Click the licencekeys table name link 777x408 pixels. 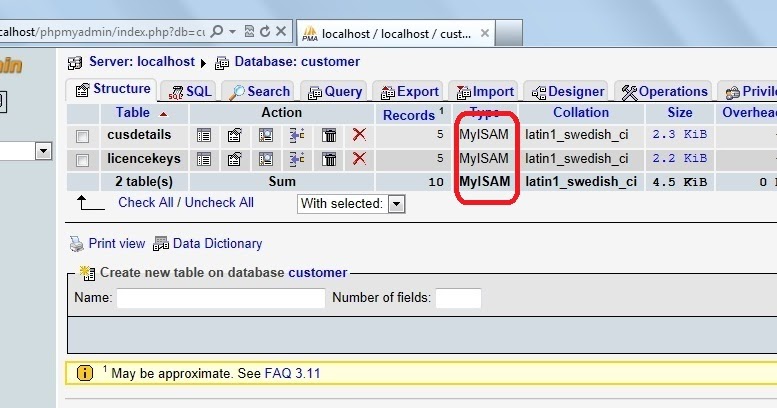click(144, 159)
